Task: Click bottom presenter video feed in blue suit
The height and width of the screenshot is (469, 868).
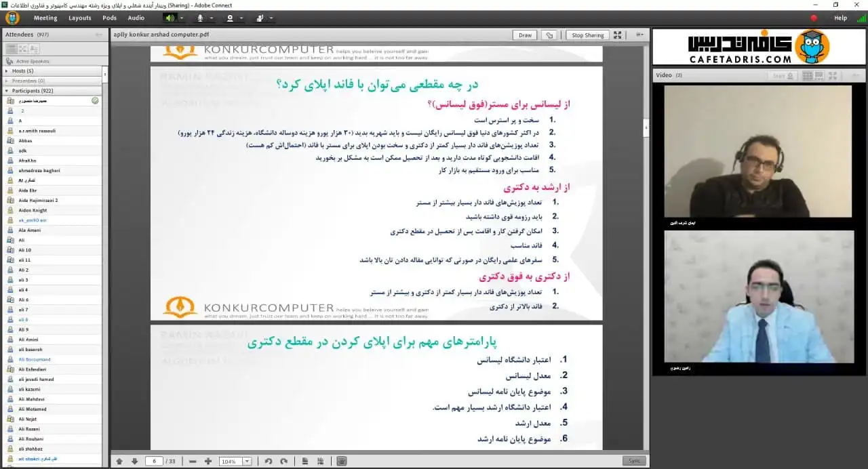Action: click(758, 297)
